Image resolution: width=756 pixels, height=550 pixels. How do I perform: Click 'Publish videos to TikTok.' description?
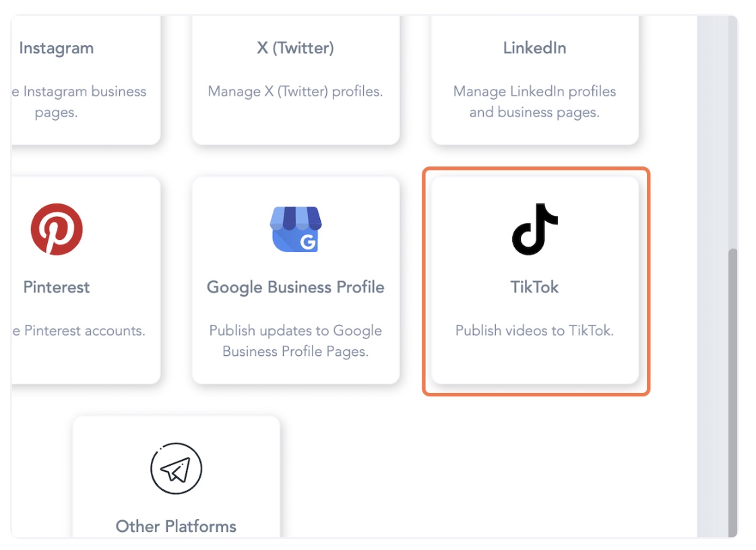point(535,330)
